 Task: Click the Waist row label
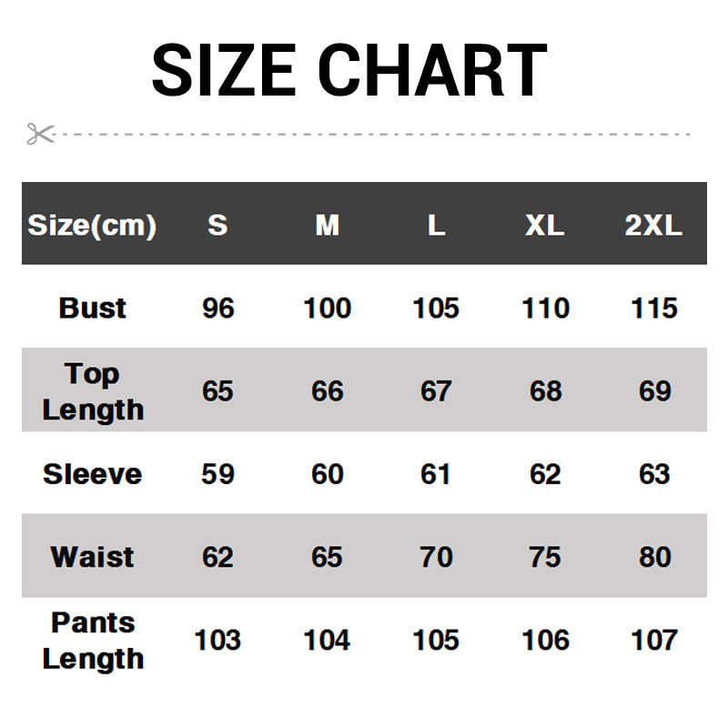[x=92, y=557]
